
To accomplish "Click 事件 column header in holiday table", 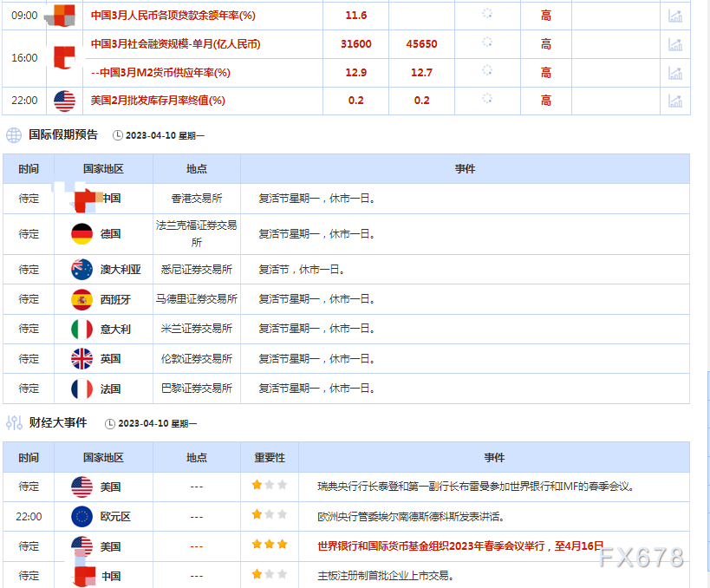I will (x=465, y=169).
